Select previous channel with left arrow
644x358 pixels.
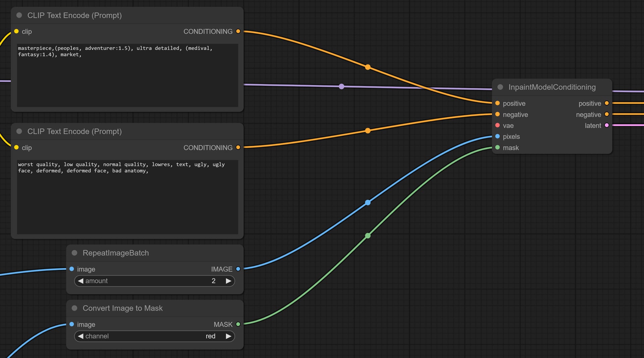tap(80, 336)
